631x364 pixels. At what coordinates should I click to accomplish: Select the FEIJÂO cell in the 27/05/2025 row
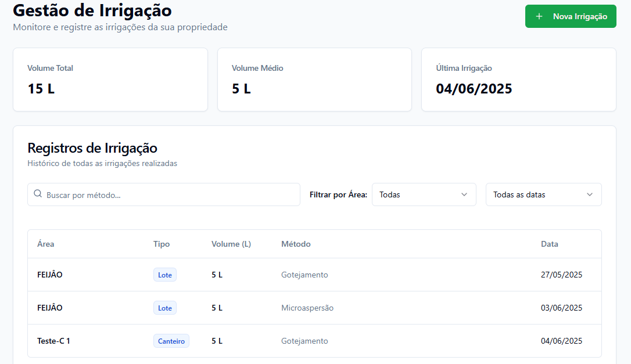click(x=50, y=275)
